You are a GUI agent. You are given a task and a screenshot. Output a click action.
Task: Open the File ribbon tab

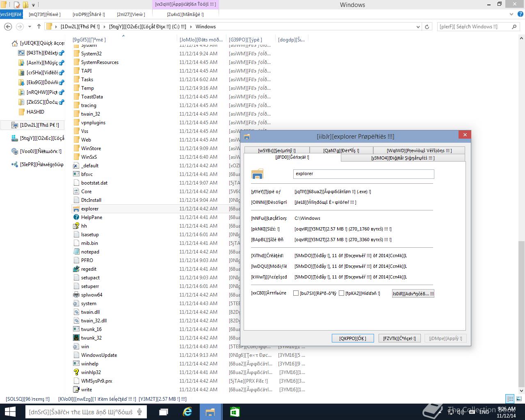(x=11, y=14)
